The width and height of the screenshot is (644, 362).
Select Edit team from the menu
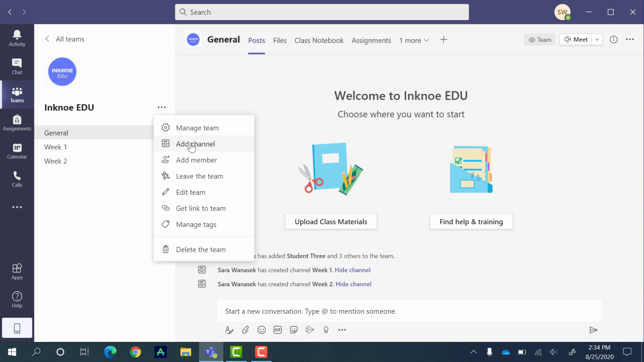(204, 192)
